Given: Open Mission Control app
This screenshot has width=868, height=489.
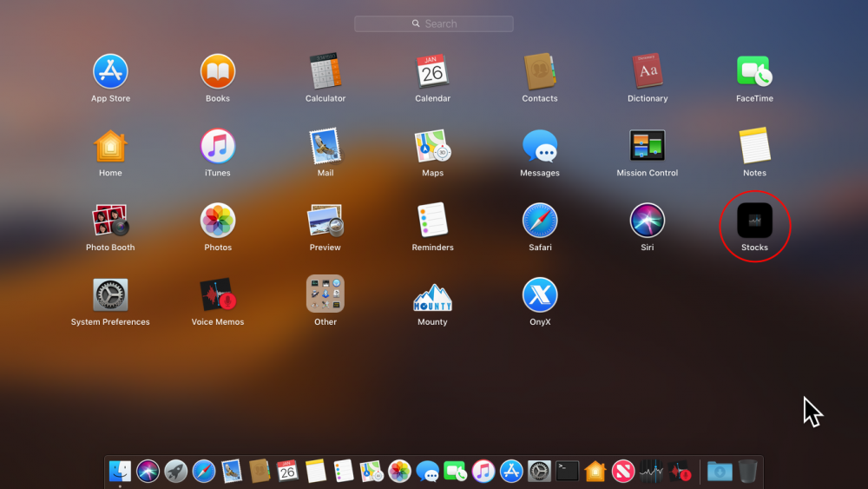Looking at the screenshot, I should [x=648, y=146].
